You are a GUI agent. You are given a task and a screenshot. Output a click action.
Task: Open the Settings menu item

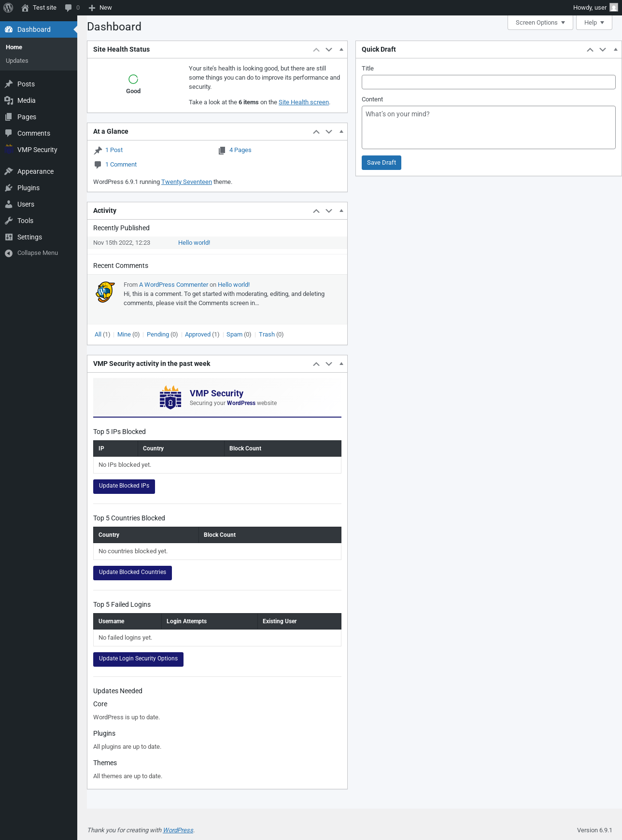pyautogui.click(x=39, y=237)
